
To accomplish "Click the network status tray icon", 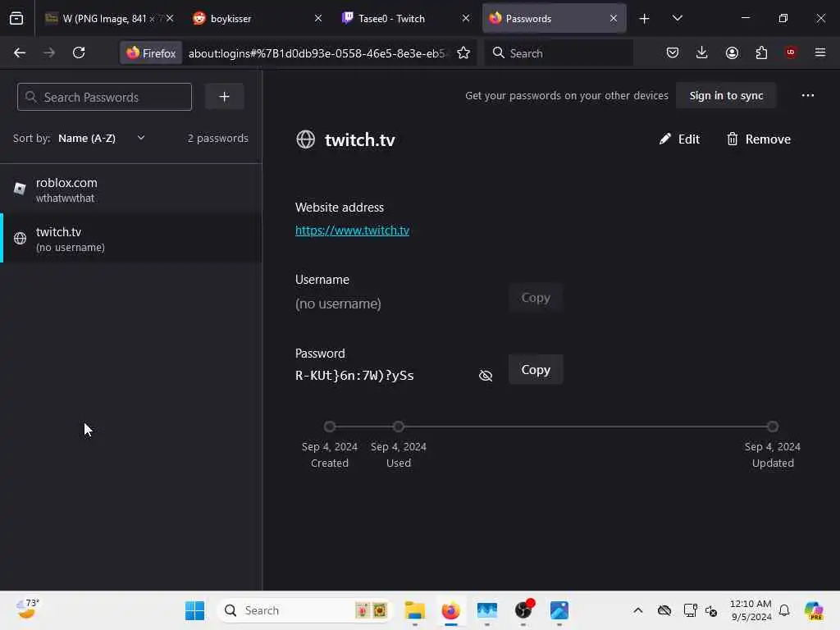I will [690, 610].
